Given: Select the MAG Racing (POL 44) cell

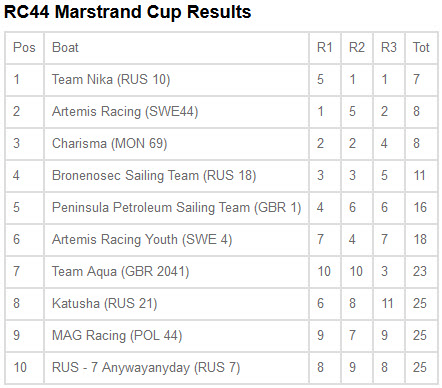Looking at the screenshot, I should (176, 336).
